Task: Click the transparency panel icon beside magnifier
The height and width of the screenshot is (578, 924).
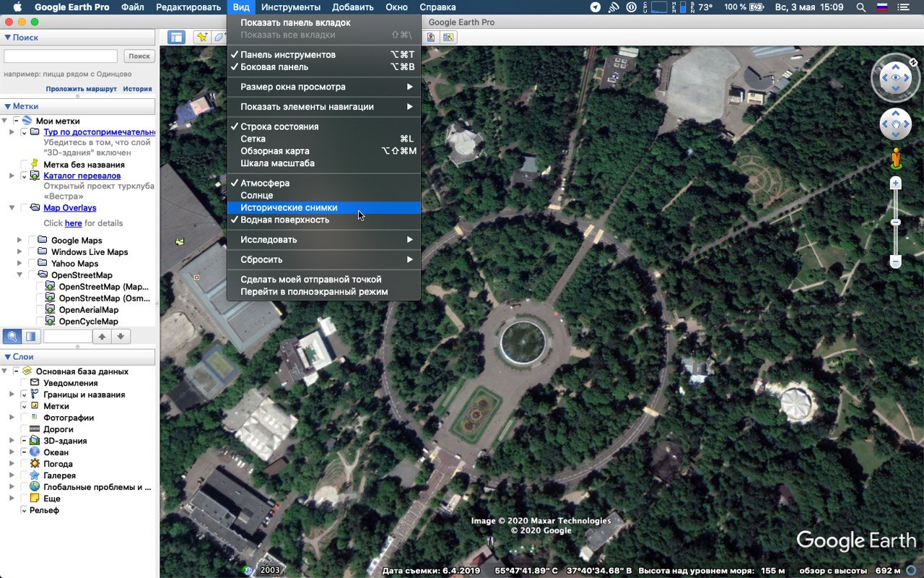Action: pyautogui.click(x=31, y=336)
